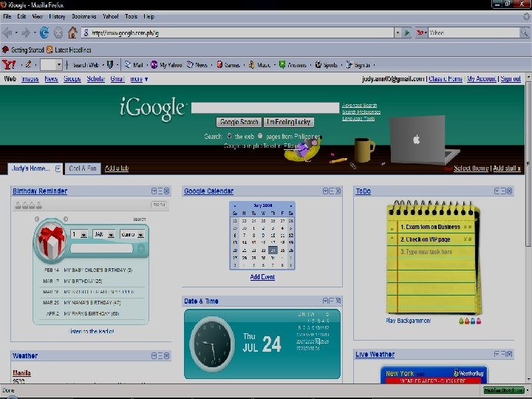The width and height of the screenshot is (532, 399).
Task: Open the Tools menu
Action: [x=131, y=16]
